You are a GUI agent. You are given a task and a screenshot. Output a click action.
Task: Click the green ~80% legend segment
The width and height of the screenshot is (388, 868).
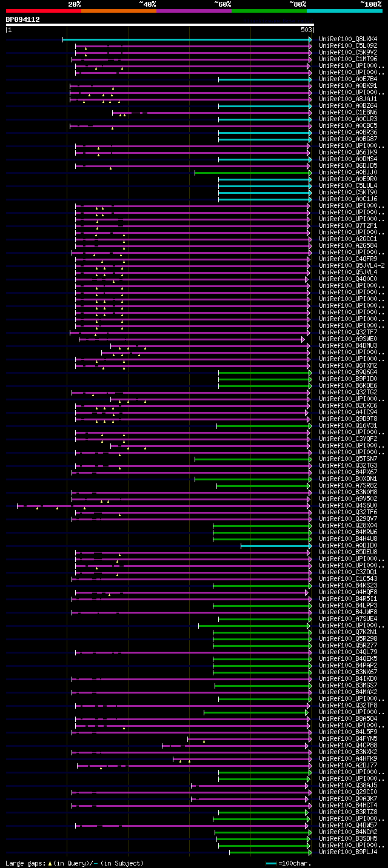click(x=269, y=11)
